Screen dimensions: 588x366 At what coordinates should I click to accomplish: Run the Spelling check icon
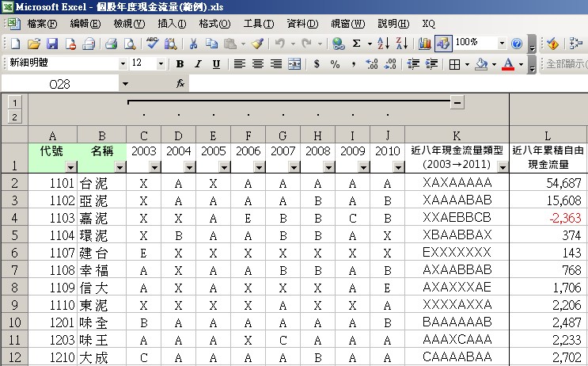pos(152,44)
